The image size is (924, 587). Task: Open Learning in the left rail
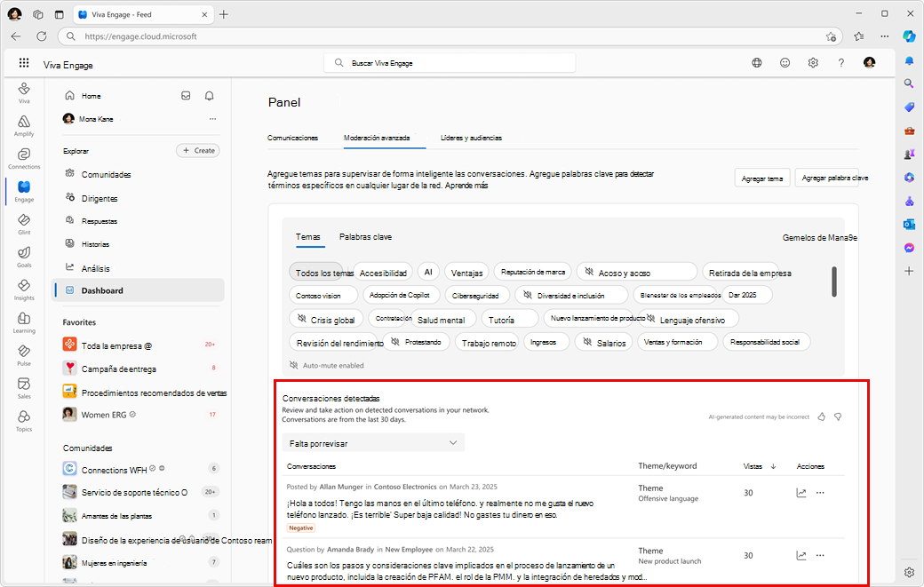click(24, 322)
